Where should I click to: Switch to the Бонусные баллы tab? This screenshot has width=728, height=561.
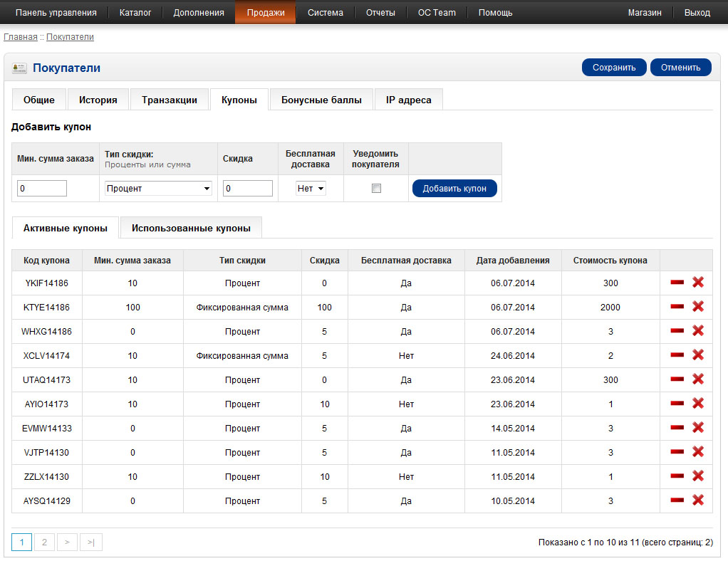321,100
